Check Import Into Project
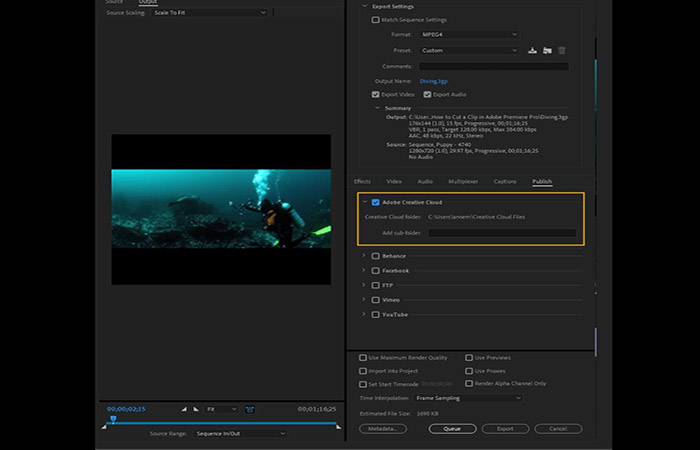The image size is (700, 450). 363,371
